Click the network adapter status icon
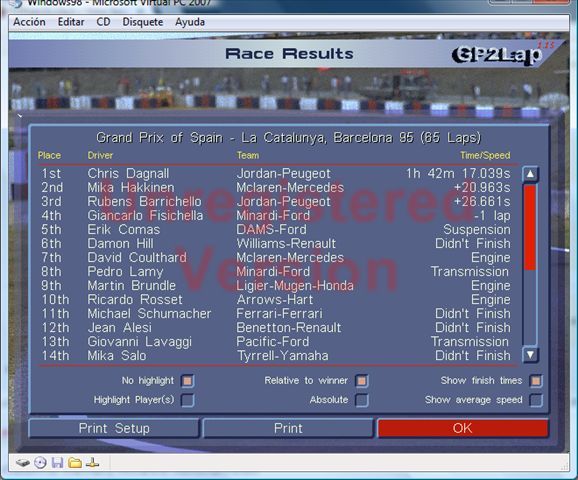Image resolution: width=578 pixels, height=480 pixels. pyautogui.click(x=93, y=462)
